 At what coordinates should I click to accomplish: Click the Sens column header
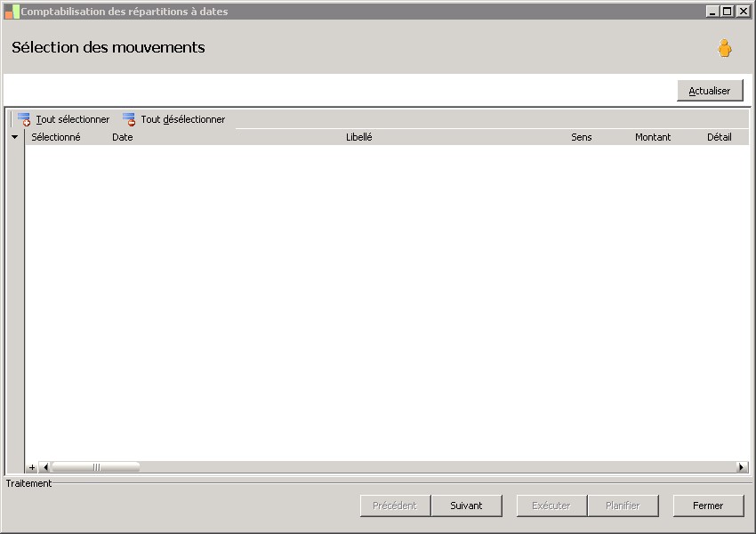(581, 137)
